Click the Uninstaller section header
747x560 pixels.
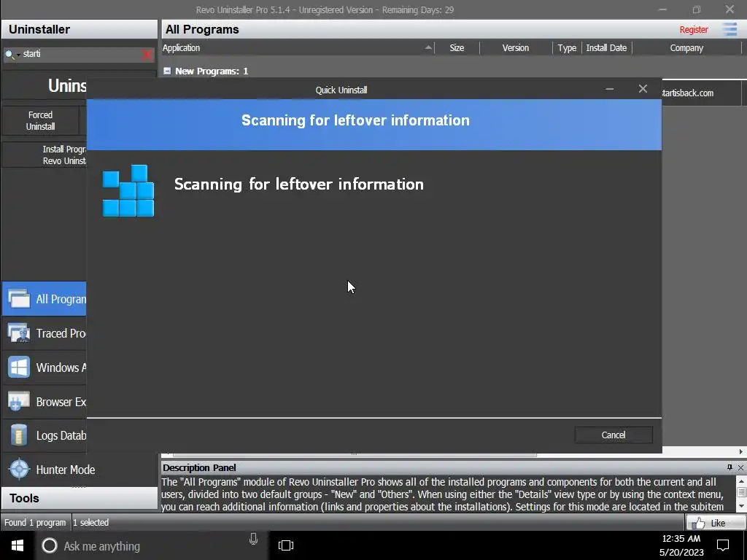[79, 29]
